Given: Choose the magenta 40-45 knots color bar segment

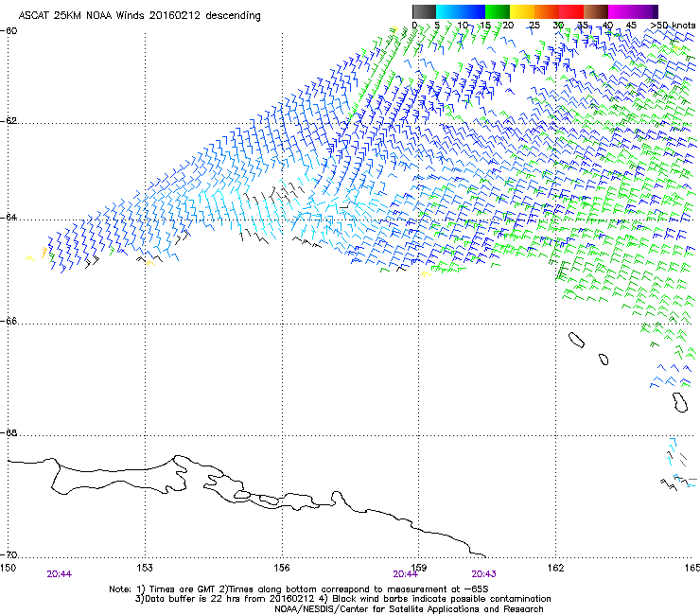Looking at the screenshot, I should pyautogui.click(x=621, y=11).
